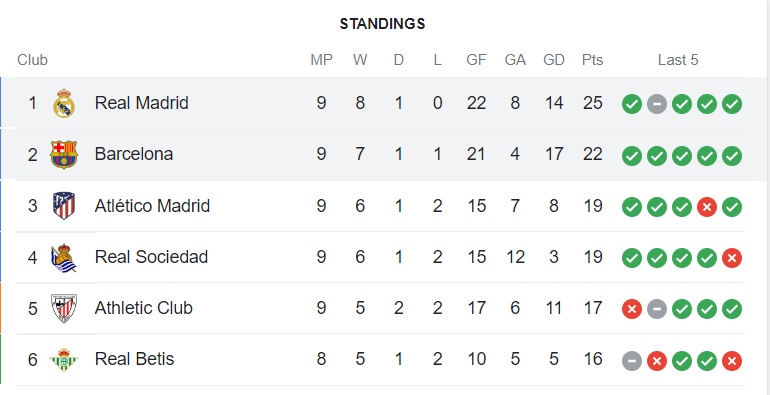Open the Real Madrid team name link
This screenshot has height=395, width=770.
pos(141,103)
